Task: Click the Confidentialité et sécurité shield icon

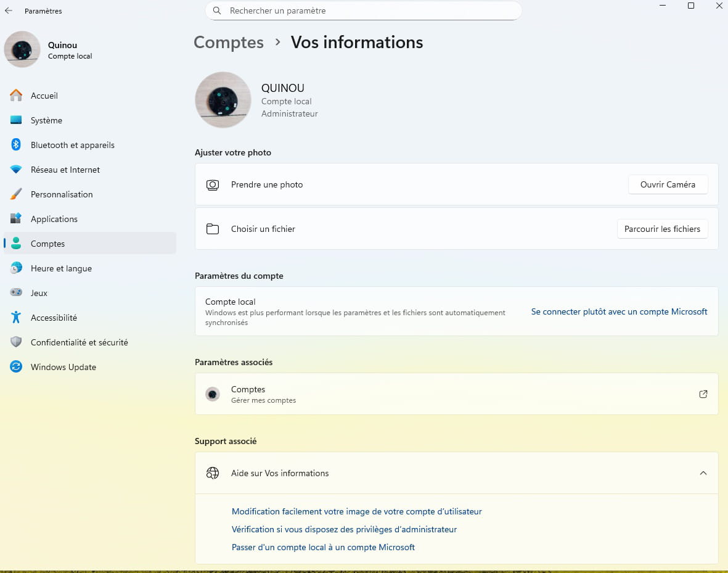Action: [16, 342]
